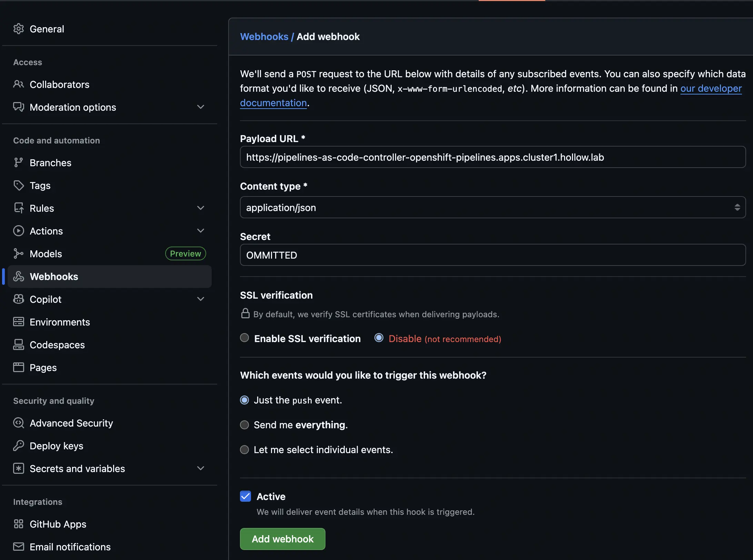Open General settings page

(110, 29)
